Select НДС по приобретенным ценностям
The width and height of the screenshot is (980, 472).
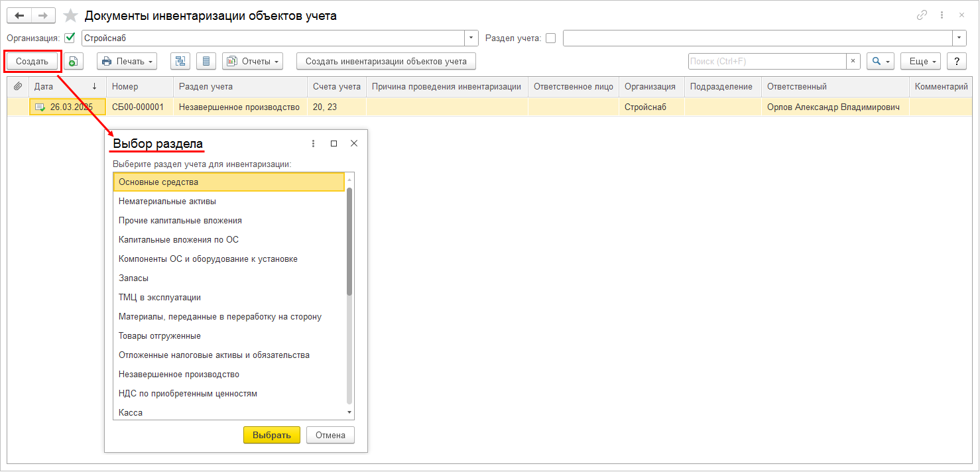tap(229, 393)
